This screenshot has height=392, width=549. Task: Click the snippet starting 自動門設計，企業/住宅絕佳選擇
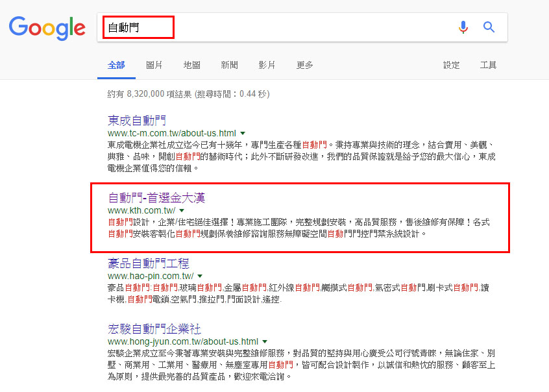[x=299, y=228]
